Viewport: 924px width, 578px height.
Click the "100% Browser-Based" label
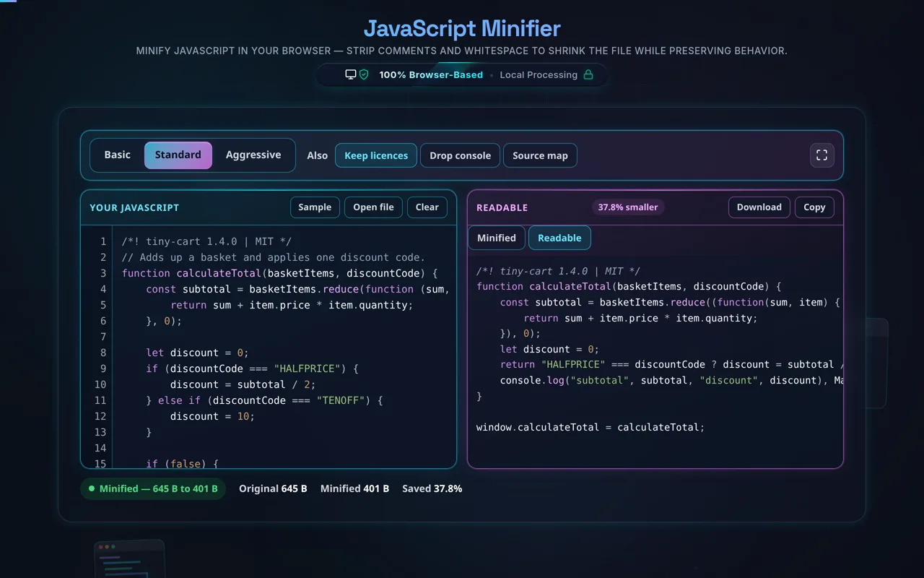click(x=431, y=74)
